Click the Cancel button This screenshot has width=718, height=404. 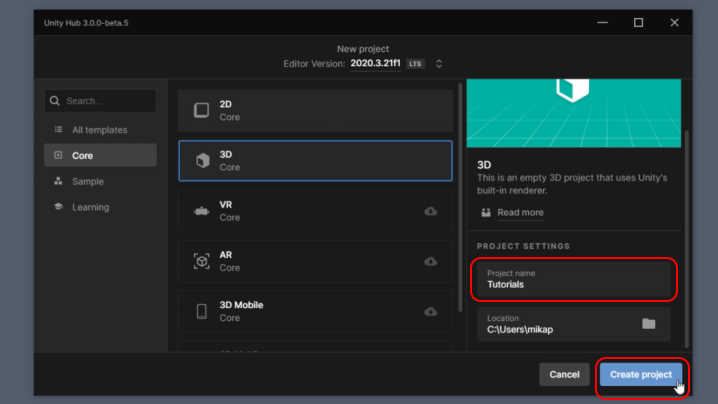pos(564,374)
